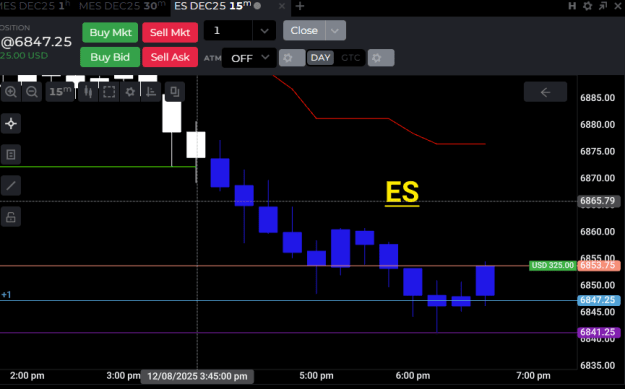Open the module settings gear at top right
This screenshot has width=625, height=389.
(588, 6)
